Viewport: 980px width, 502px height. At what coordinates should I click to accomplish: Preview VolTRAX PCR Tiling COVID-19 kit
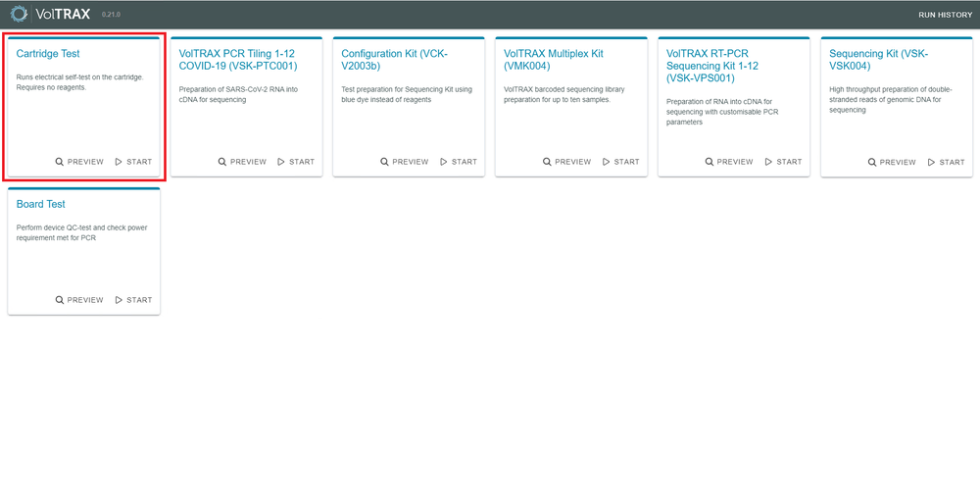[x=242, y=162]
